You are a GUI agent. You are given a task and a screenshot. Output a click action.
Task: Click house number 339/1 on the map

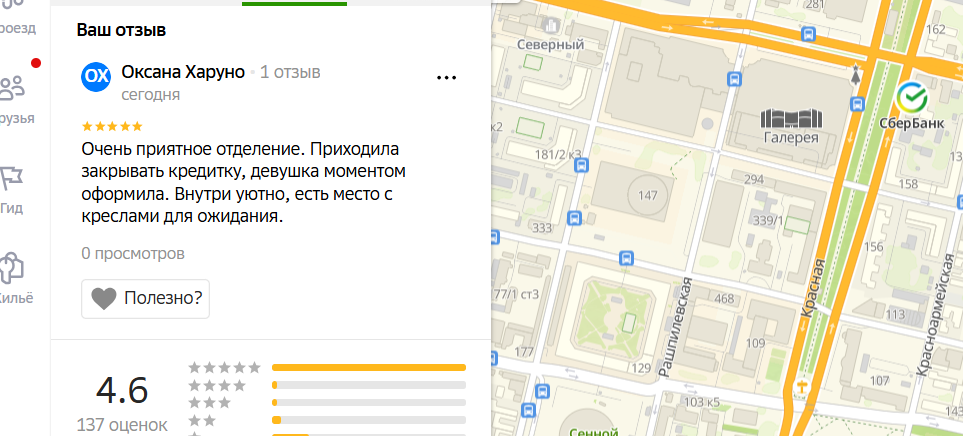(769, 221)
